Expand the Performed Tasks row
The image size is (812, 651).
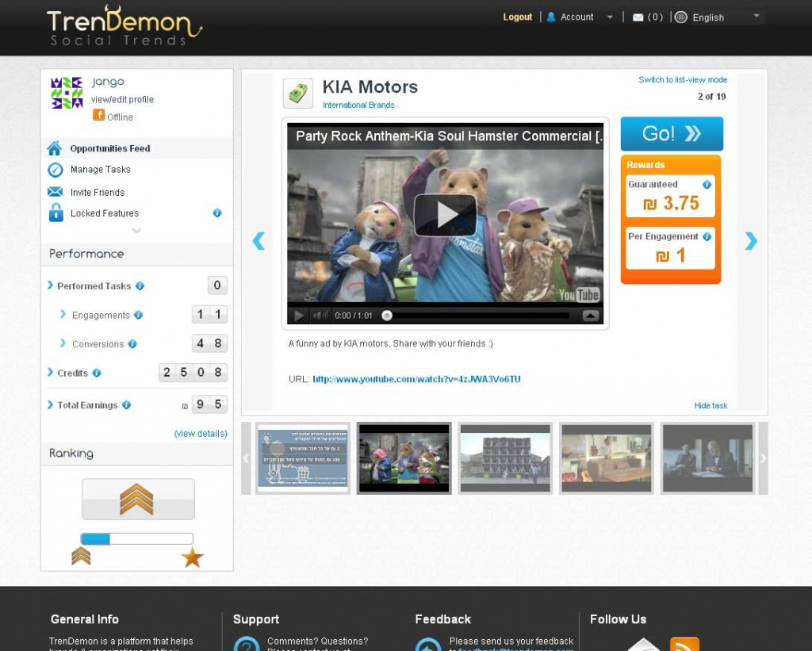[x=50, y=285]
